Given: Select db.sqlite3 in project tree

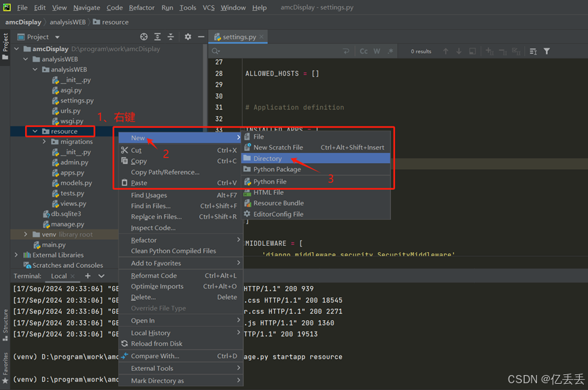Looking at the screenshot, I should (62, 214).
